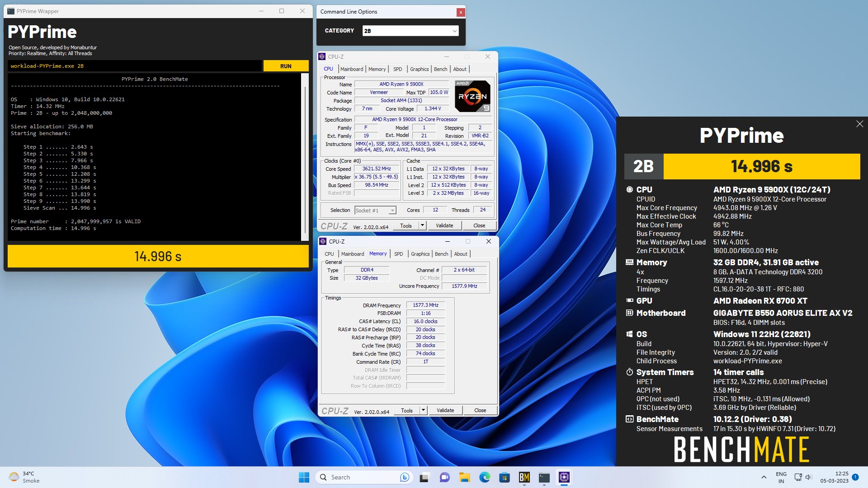
Task: Open Microsoft Store from the taskbar
Action: coord(505,477)
